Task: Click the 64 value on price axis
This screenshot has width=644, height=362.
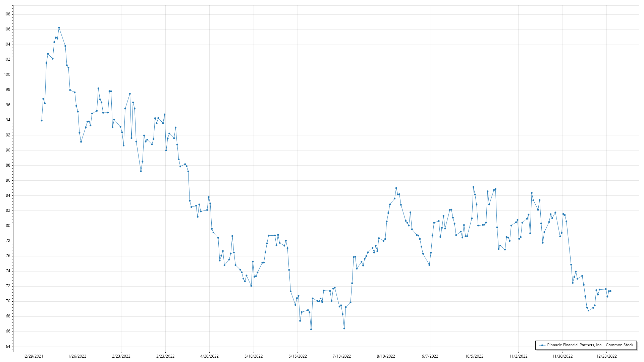Action: coord(8,347)
